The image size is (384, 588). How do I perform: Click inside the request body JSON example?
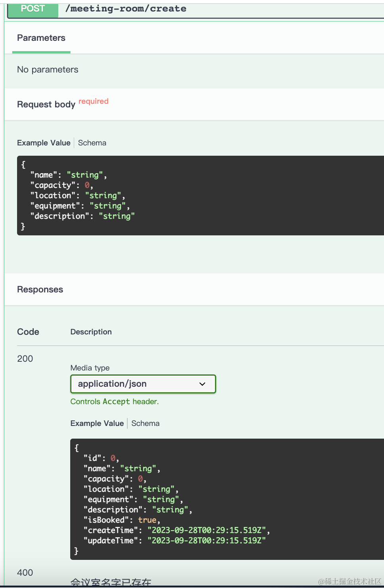[198, 195]
